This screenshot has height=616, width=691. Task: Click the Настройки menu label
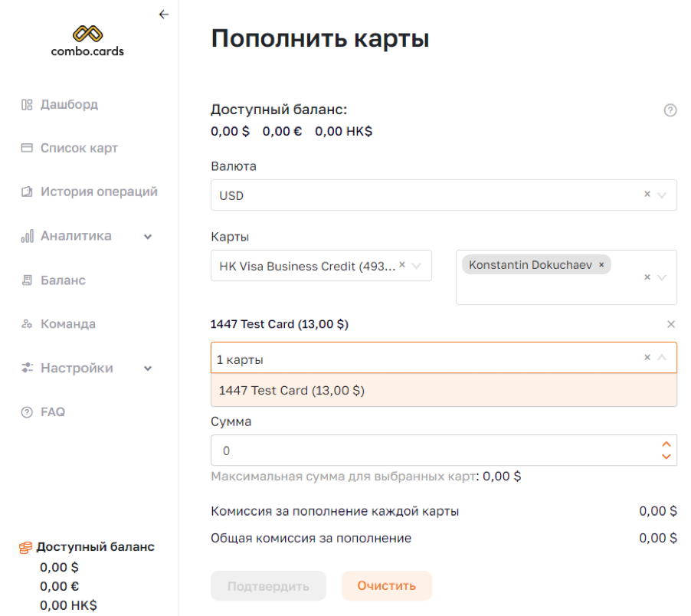click(x=77, y=368)
